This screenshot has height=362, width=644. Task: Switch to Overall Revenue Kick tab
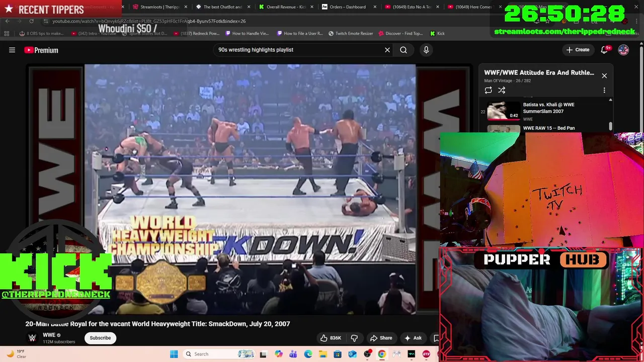[286, 7]
